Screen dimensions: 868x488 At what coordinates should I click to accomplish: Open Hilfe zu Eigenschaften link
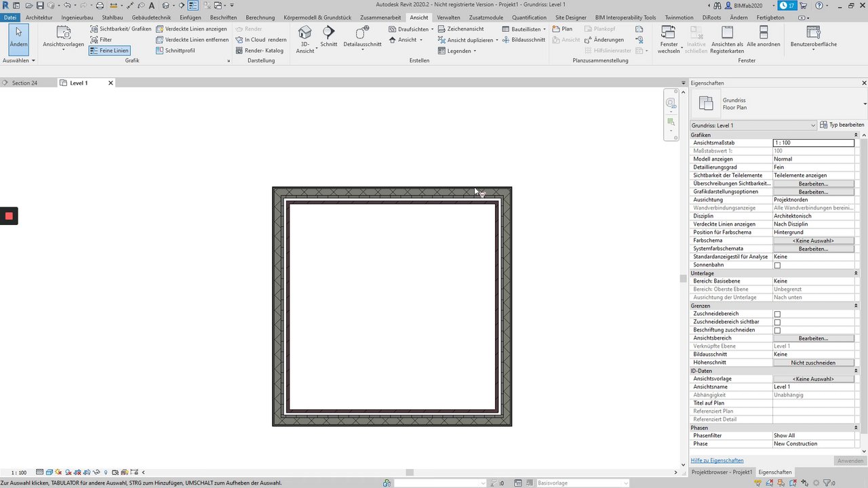(717, 461)
